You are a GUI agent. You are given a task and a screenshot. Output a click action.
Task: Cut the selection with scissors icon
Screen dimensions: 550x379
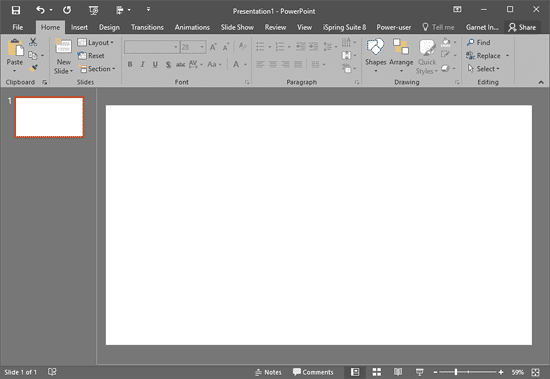[33, 42]
